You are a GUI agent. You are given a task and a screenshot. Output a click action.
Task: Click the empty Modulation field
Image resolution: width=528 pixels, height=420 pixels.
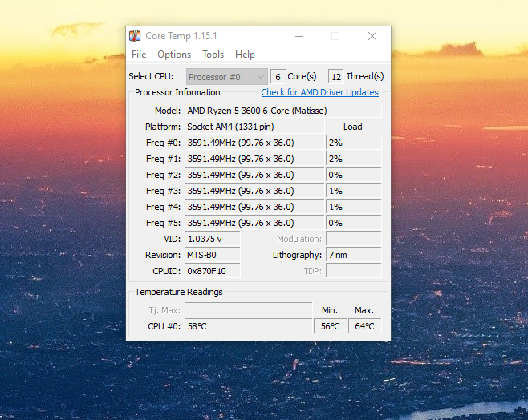tap(354, 239)
